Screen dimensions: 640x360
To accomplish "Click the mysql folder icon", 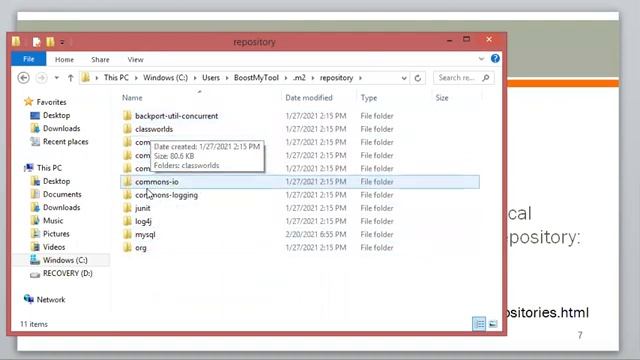I will 127,234.
